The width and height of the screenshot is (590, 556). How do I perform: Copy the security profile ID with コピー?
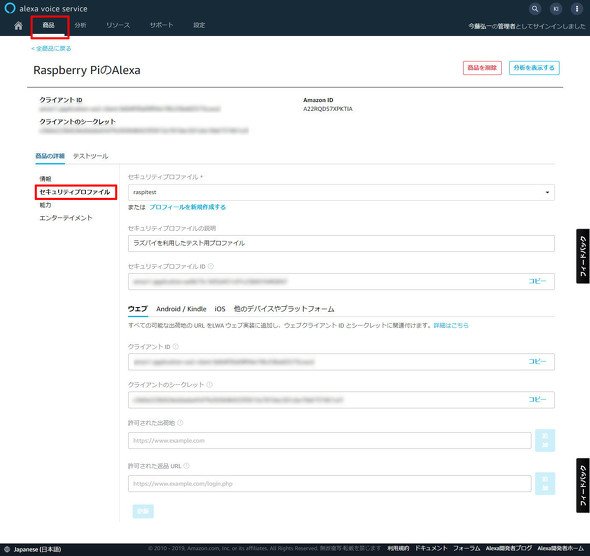click(537, 281)
